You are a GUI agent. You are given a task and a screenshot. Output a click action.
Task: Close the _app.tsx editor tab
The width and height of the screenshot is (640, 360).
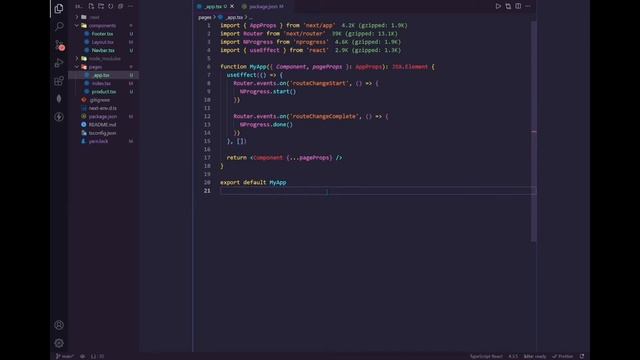pos(232,6)
